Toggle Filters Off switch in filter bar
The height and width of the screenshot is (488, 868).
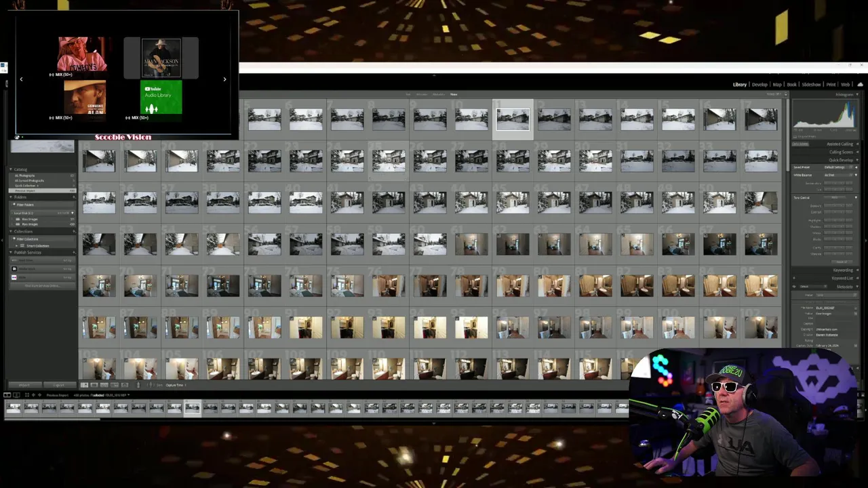(x=774, y=94)
